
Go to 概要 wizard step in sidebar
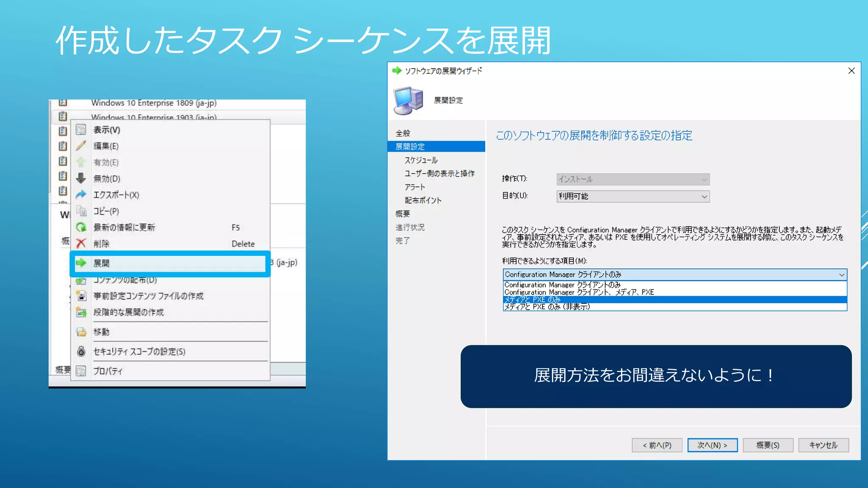(x=403, y=213)
